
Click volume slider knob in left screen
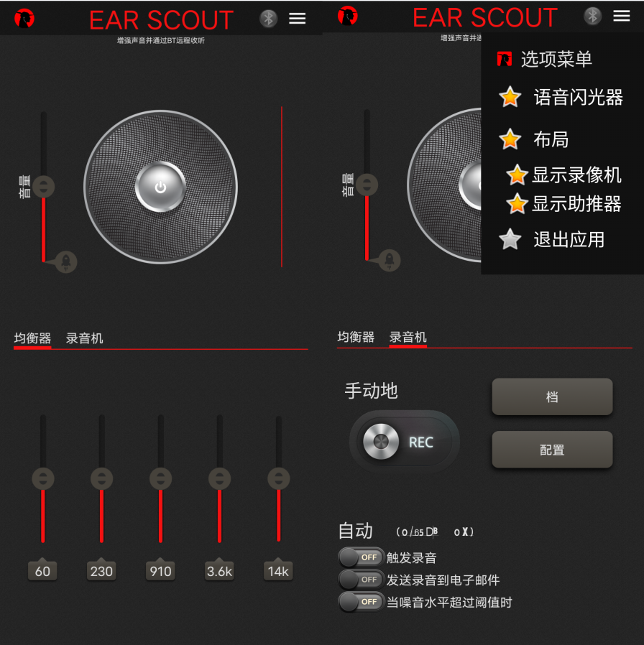[x=44, y=187]
